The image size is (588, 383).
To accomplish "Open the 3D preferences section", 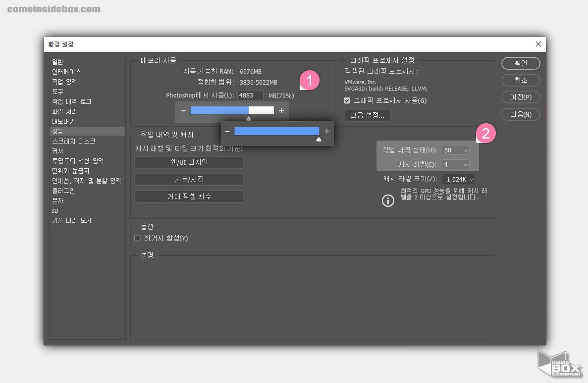I will [x=54, y=211].
